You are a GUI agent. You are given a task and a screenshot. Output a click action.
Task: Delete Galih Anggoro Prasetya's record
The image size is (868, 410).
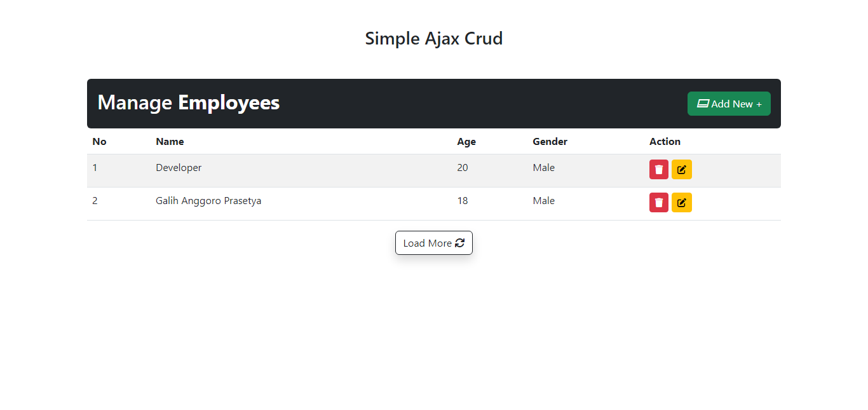click(658, 203)
